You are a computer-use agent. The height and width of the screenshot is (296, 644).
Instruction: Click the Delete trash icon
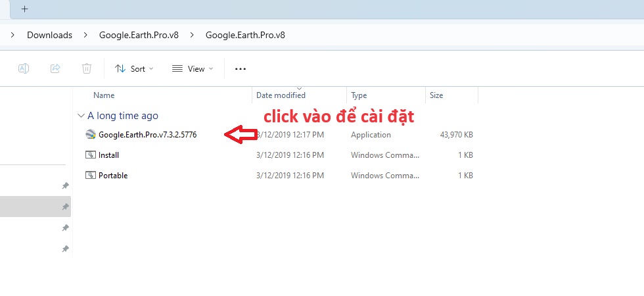tap(87, 68)
